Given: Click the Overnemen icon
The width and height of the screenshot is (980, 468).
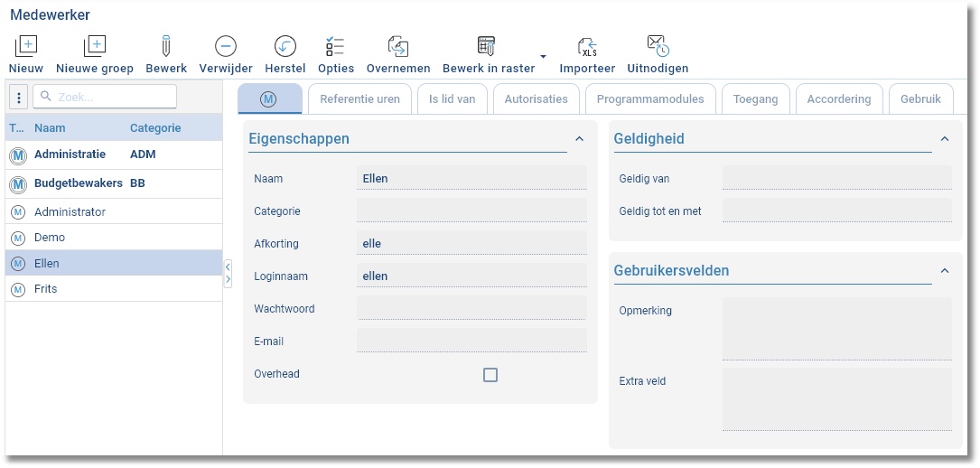Looking at the screenshot, I should coord(397,46).
